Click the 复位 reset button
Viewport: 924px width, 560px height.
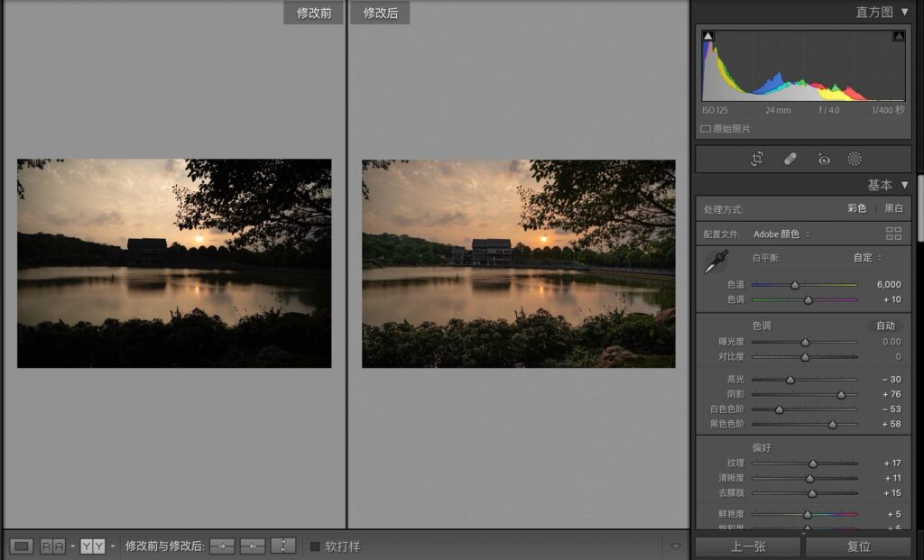(858, 546)
